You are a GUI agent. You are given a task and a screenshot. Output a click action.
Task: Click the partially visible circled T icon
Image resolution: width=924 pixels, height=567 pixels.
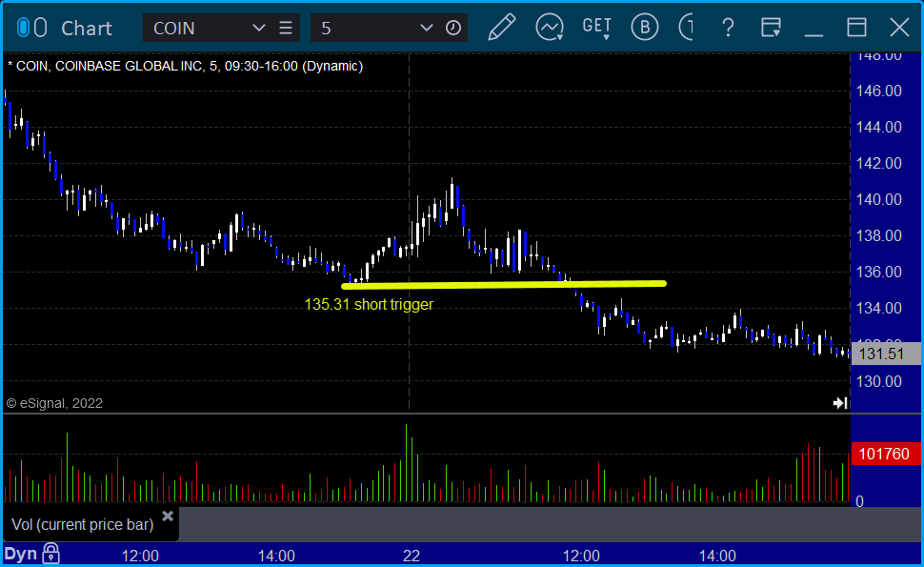[686, 27]
